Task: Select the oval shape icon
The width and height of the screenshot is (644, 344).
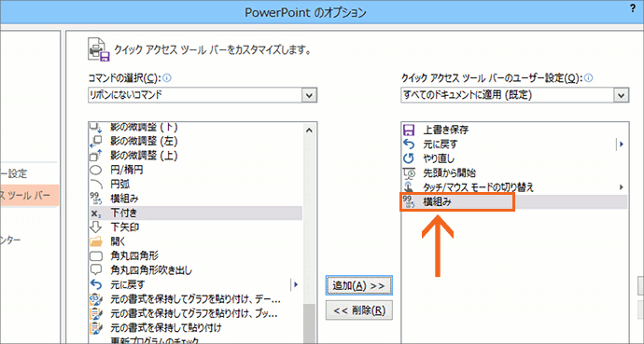Action: coord(95,170)
